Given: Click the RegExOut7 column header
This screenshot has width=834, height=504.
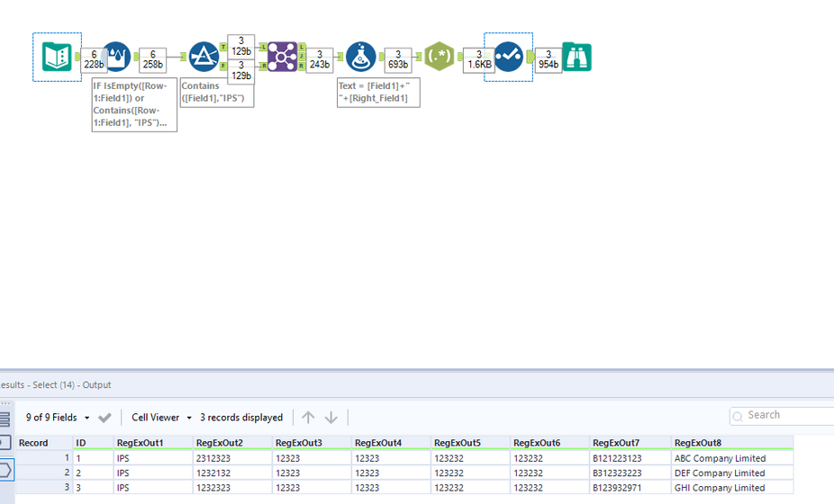Looking at the screenshot, I should click(x=630, y=443).
